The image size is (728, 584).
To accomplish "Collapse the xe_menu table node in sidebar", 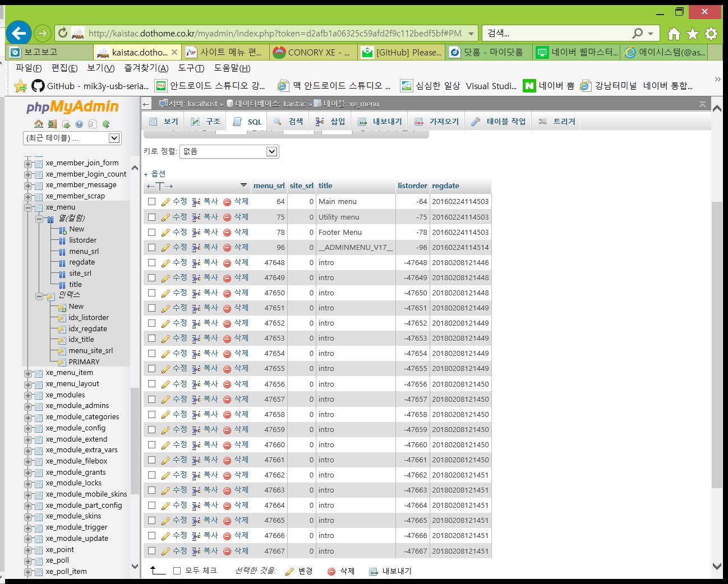I will pos(27,207).
